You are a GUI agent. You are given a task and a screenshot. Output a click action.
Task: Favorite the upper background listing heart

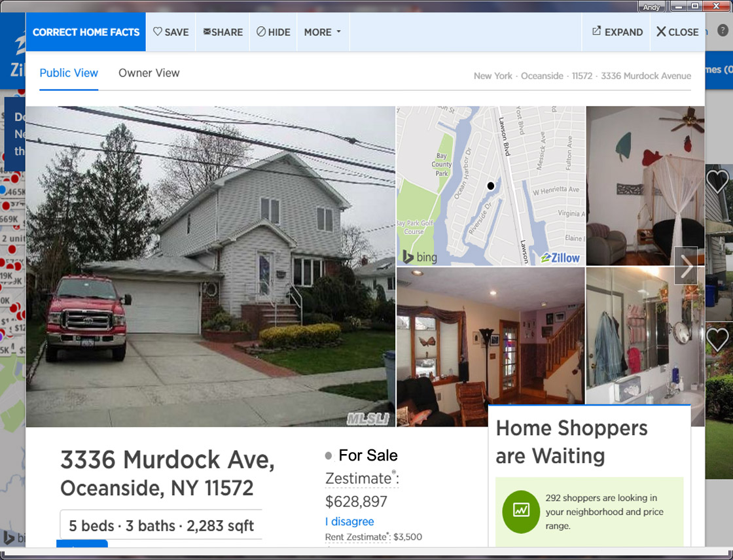(x=717, y=181)
